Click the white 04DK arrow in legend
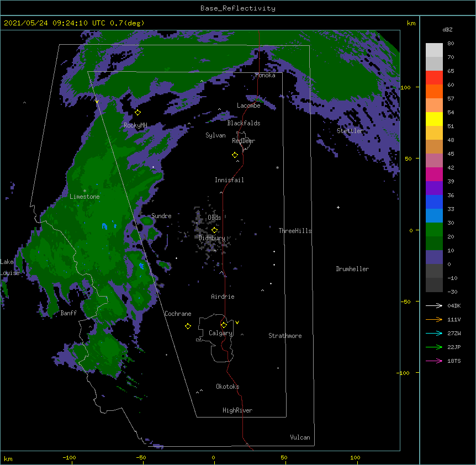 tap(434, 305)
